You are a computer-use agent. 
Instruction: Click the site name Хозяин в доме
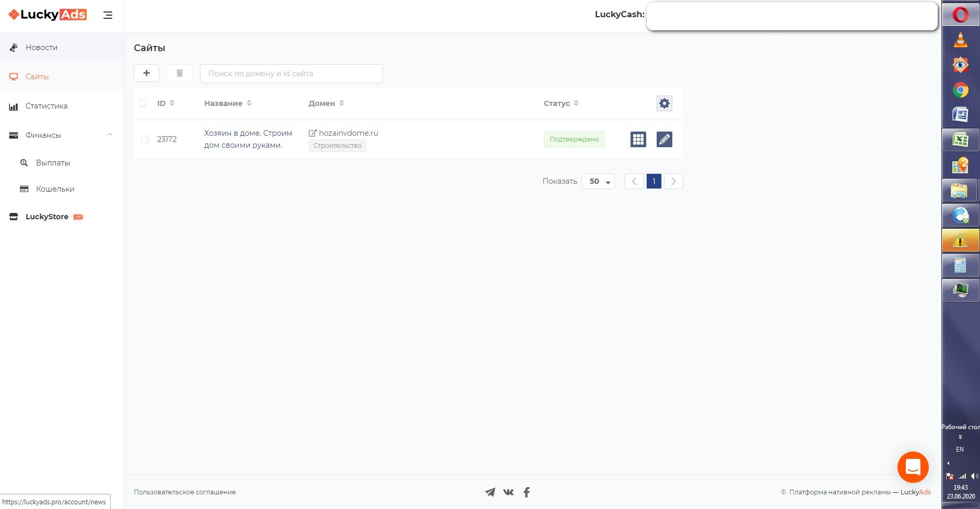248,139
